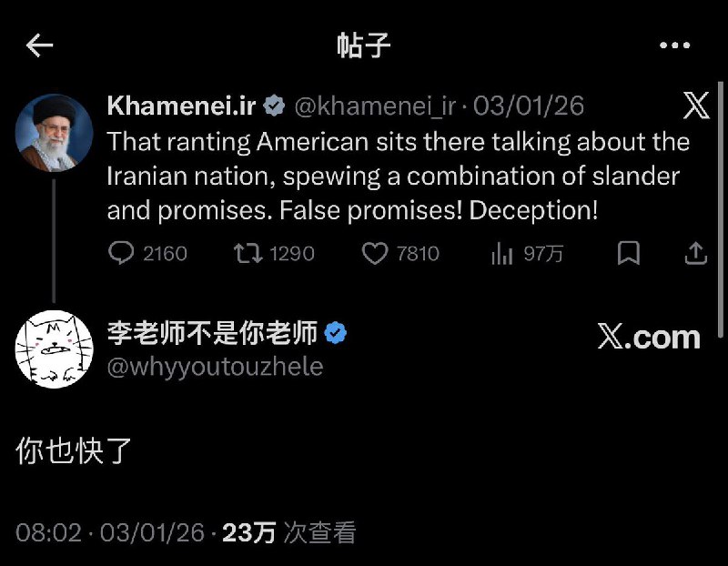728x566 pixels.
Task: Open 李老师不是你老师's cat avatar
Action: pyautogui.click(x=53, y=349)
